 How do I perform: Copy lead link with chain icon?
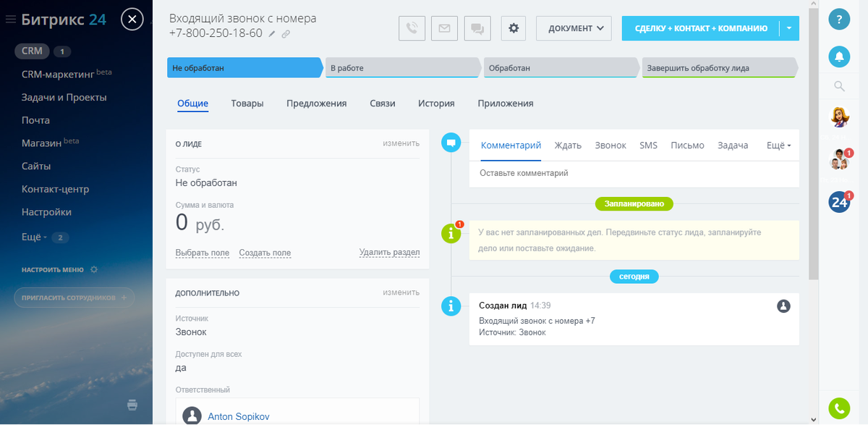click(x=286, y=34)
